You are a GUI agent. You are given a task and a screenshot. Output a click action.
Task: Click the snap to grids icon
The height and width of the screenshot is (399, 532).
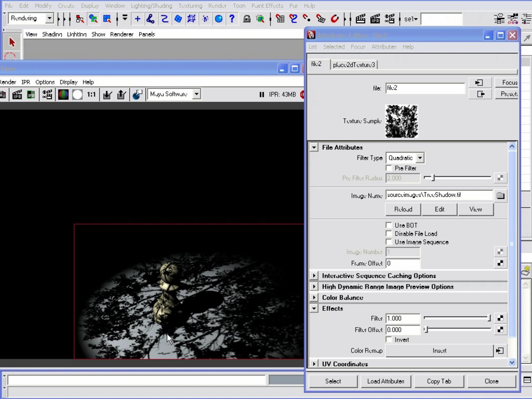[280, 19]
